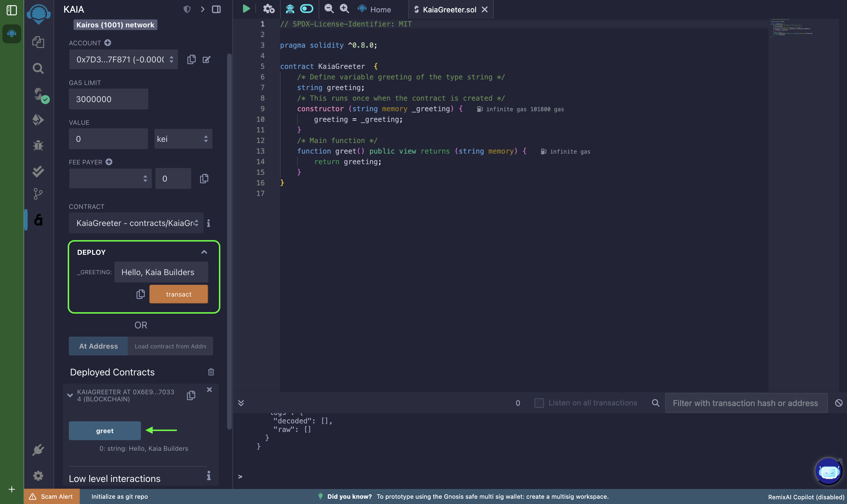Collapse the DEPLOY section chevron
Viewport: 847px width, 504px height.
point(204,252)
